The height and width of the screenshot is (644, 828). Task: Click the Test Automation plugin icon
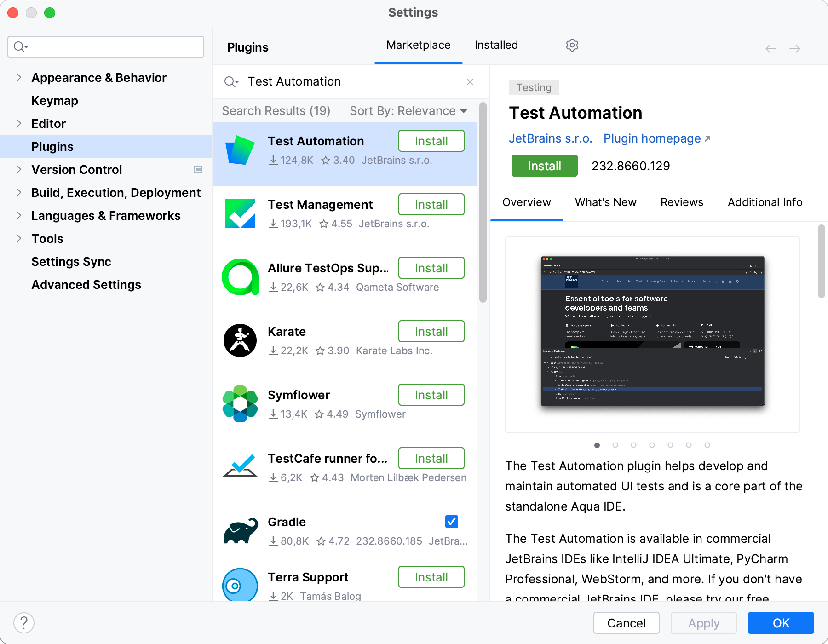[x=240, y=149]
